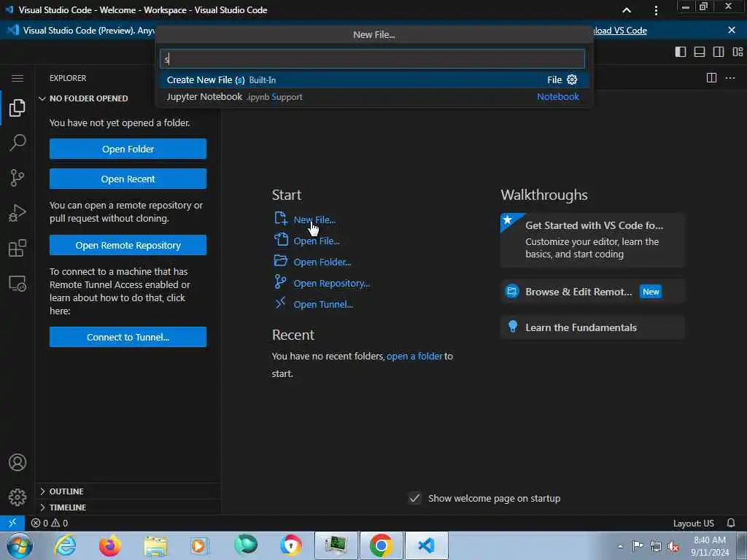Click the Layout: US status bar entry
This screenshot has height=560, width=747.
coord(693,523)
